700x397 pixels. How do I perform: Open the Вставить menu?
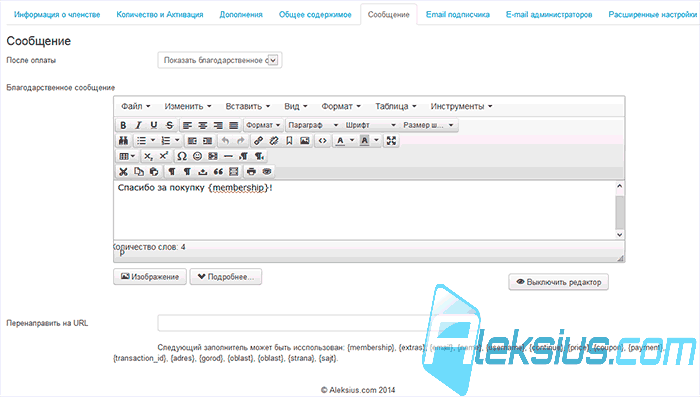point(248,106)
